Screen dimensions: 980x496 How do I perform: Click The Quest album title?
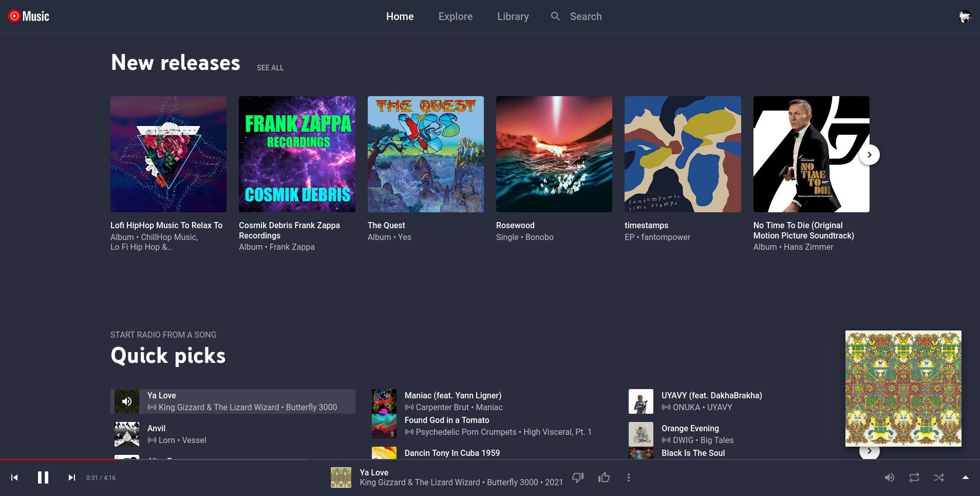click(x=386, y=225)
